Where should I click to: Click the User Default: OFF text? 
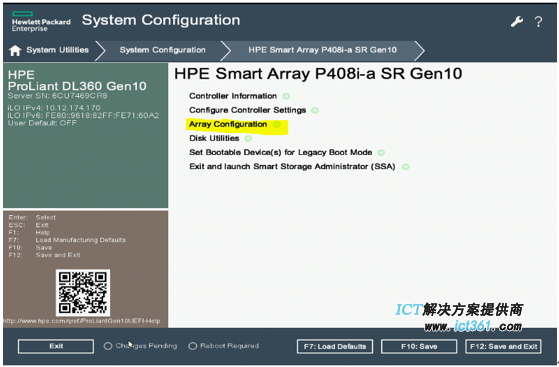tap(42, 123)
